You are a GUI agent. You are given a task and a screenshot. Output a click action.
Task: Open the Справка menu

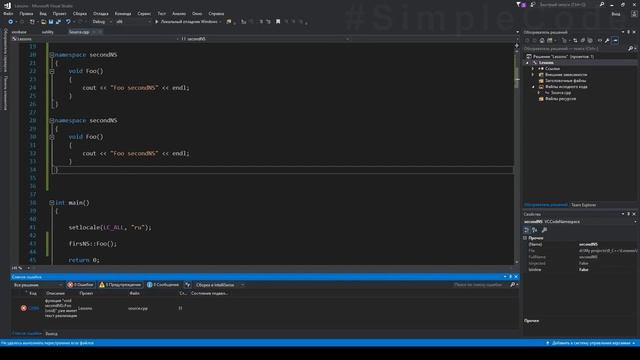(x=216, y=13)
